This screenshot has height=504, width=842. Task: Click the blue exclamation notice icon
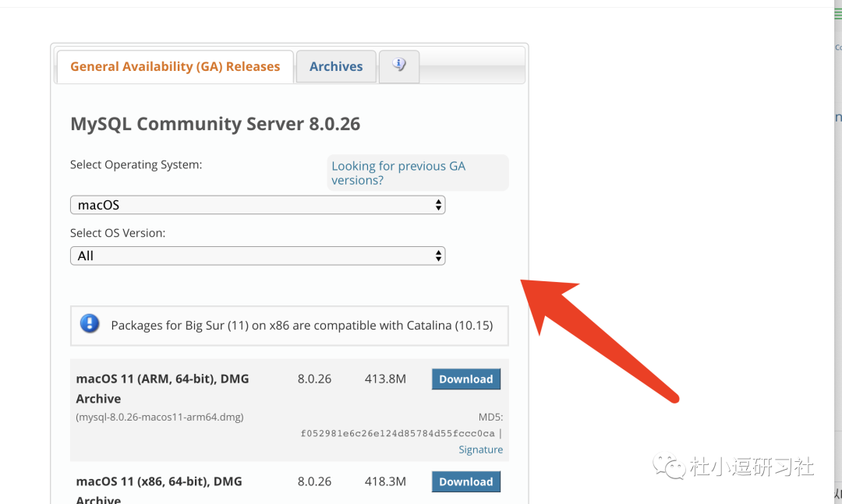(x=90, y=323)
